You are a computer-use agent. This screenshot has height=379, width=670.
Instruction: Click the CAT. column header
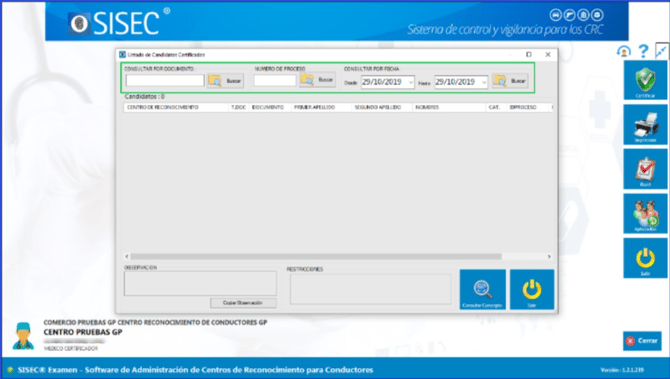496,107
